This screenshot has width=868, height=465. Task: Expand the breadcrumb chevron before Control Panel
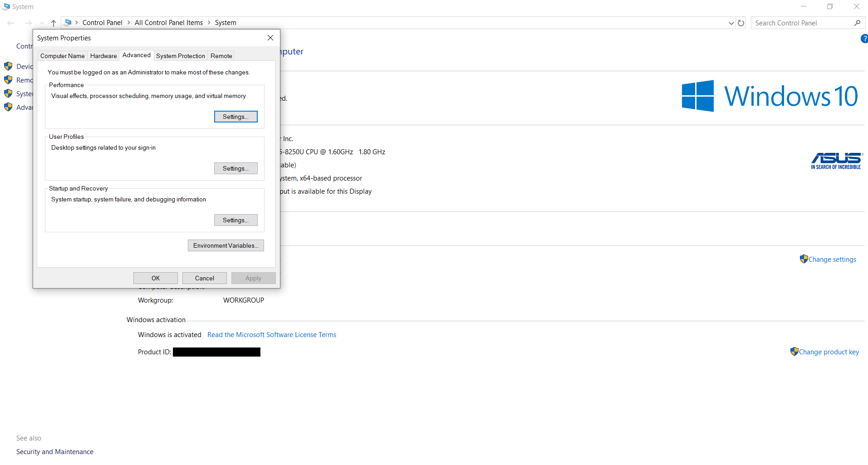click(x=77, y=23)
